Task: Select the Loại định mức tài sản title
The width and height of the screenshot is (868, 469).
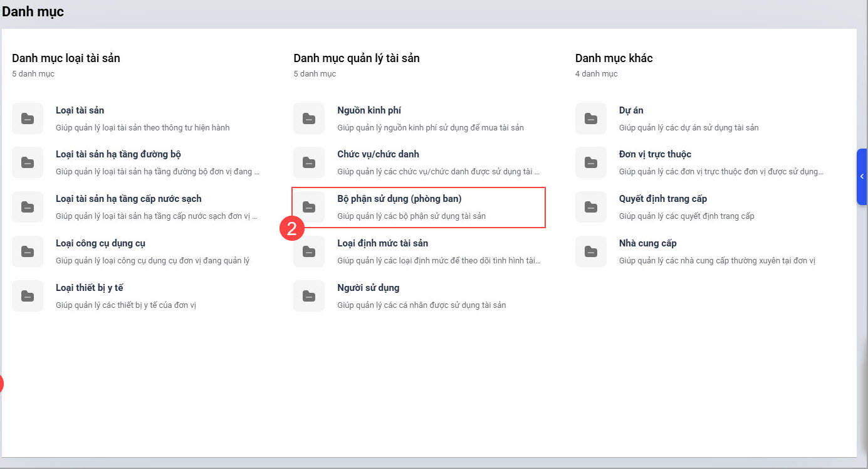Action: pos(382,243)
